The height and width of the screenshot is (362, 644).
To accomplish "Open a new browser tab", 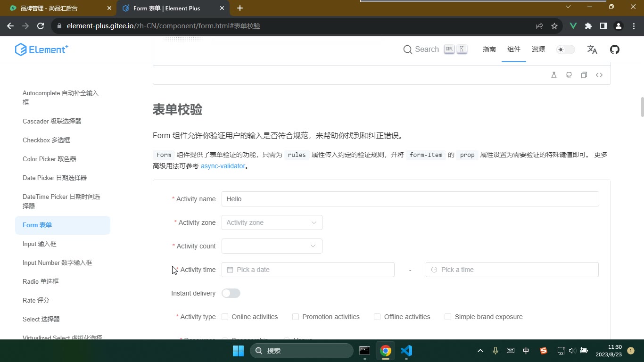I will [x=240, y=8].
